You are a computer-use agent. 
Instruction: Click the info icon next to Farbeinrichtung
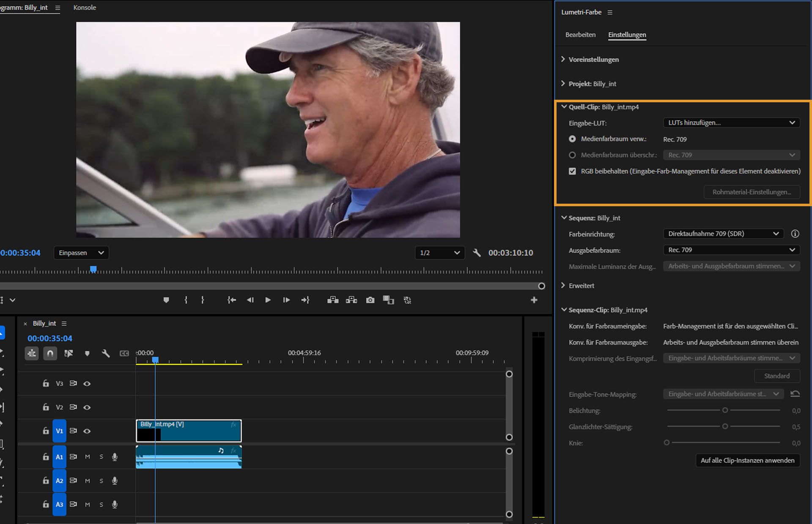click(x=795, y=234)
